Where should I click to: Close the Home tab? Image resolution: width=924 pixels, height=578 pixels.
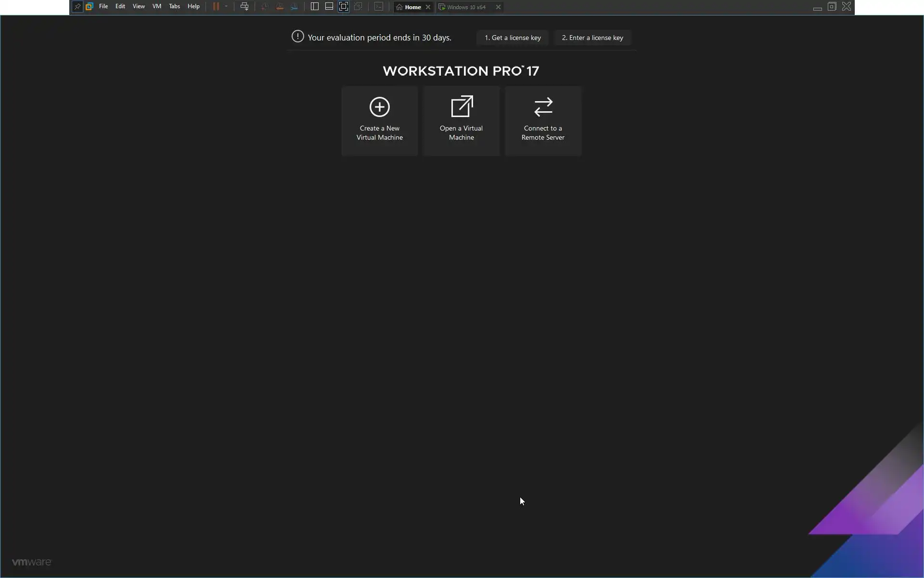click(x=428, y=7)
